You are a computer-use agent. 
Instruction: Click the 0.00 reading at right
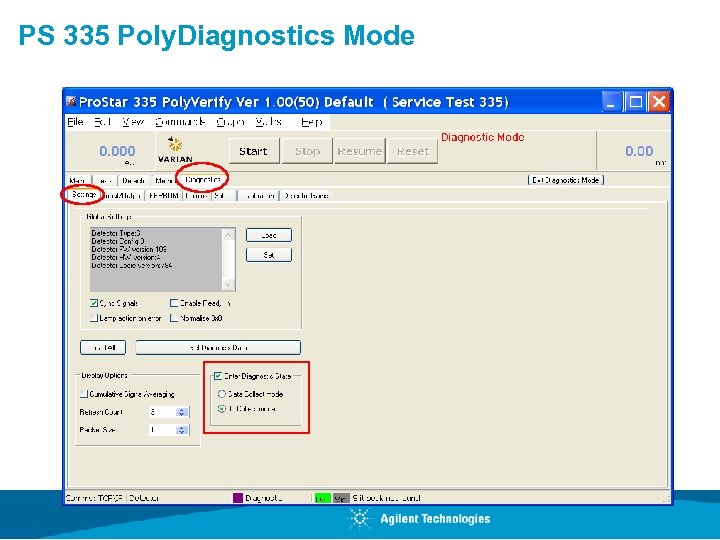[639, 151]
